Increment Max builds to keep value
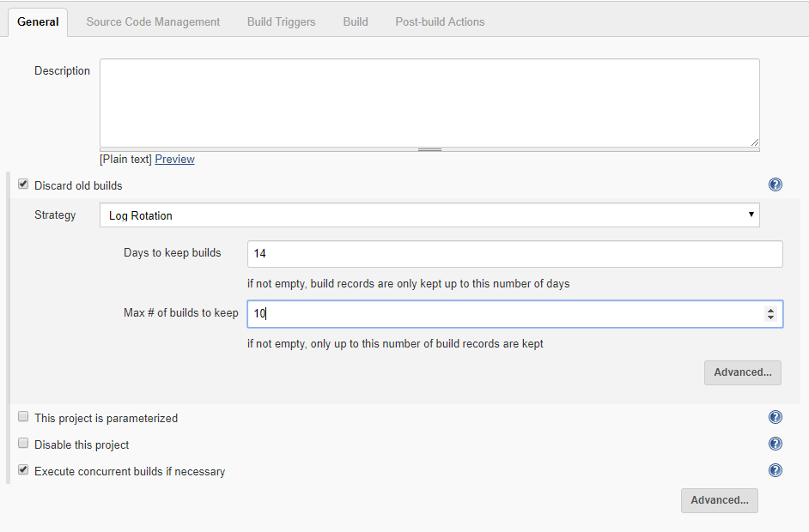 point(770,311)
